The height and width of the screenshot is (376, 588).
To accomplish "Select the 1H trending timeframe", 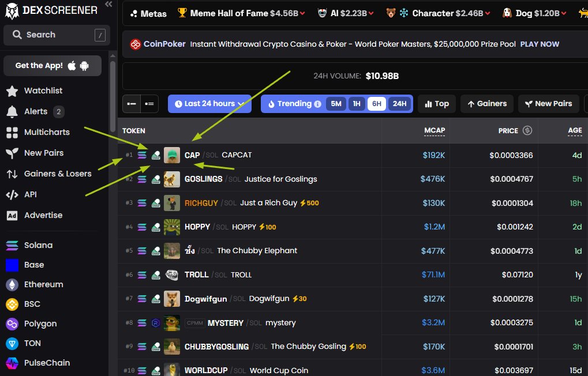I will (357, 104).
